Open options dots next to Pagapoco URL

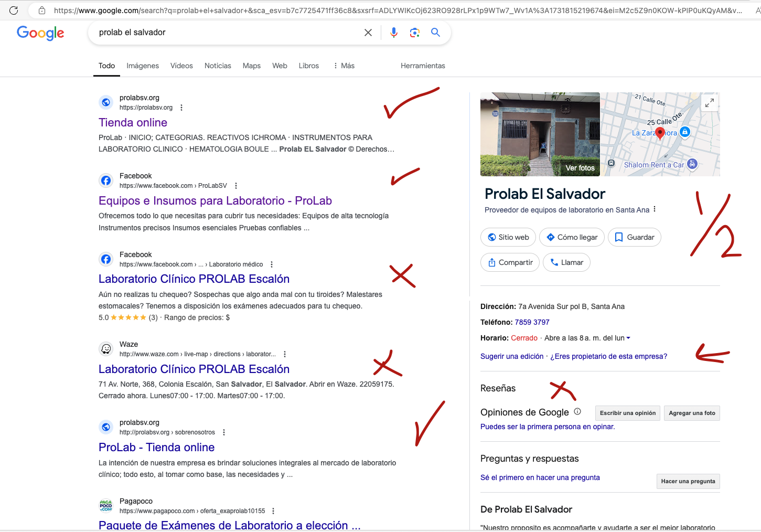click(273, 511)
